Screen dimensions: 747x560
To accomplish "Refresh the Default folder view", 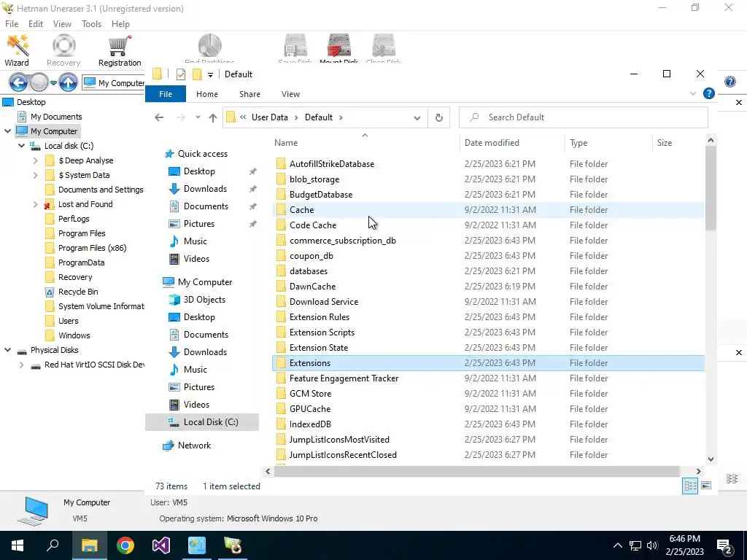I will tap(438, 117).
